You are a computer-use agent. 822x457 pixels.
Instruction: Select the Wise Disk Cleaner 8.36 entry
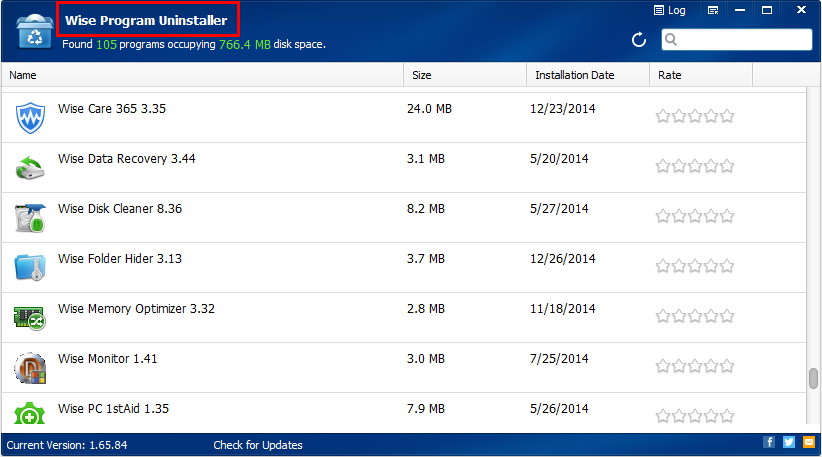pos(404,217)
